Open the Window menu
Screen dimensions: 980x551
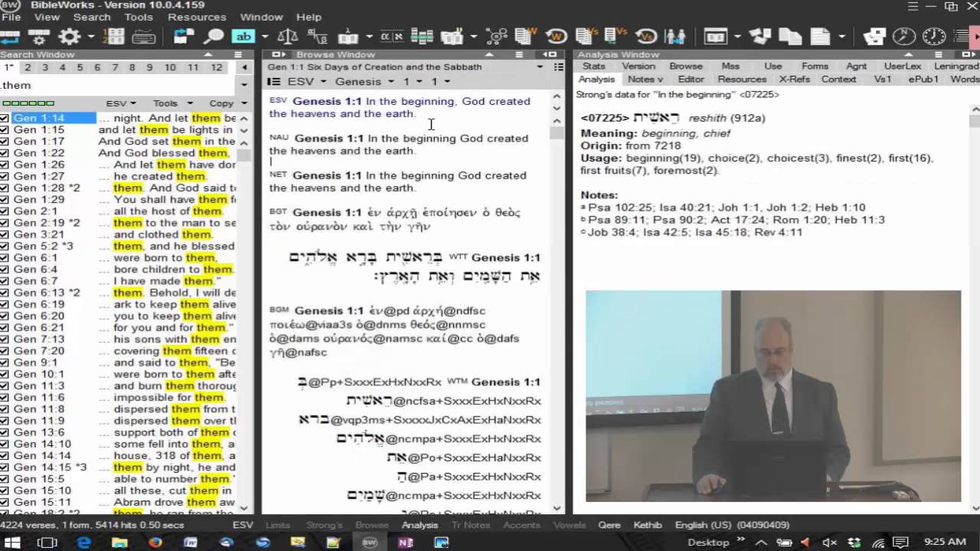(261, 17)
